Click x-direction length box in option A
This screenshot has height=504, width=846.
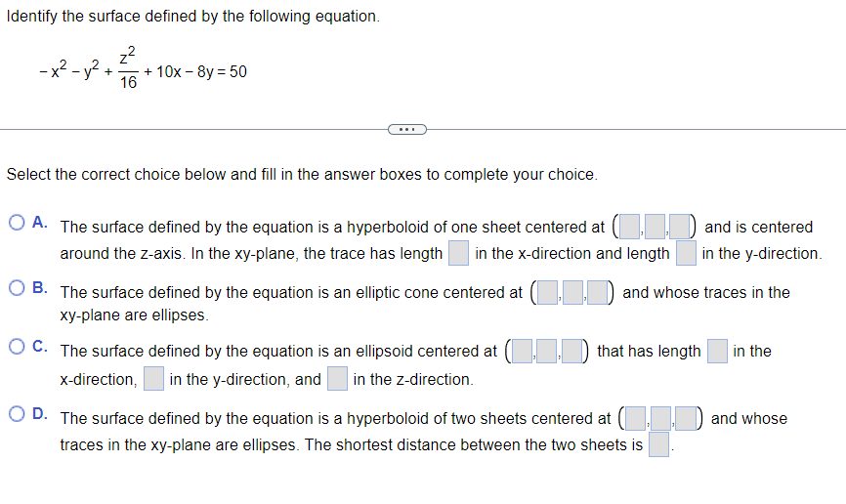tap(458, 253)
